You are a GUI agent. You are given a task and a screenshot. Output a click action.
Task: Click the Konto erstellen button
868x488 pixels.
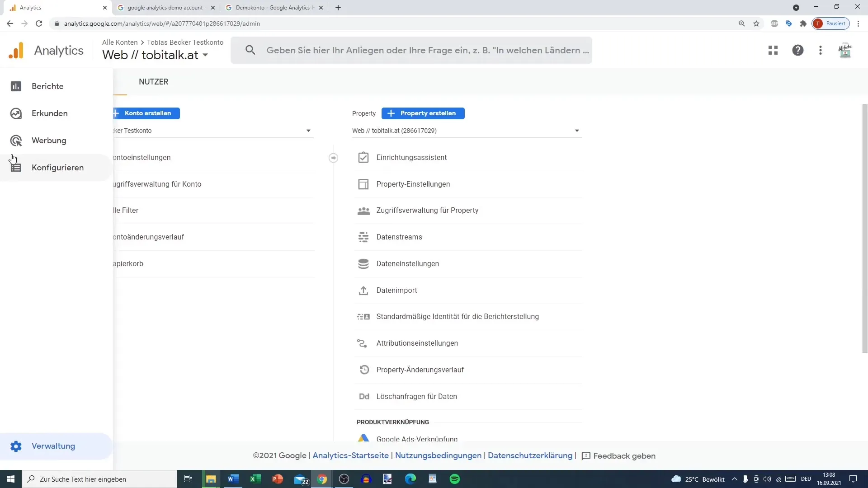point(146,113)
